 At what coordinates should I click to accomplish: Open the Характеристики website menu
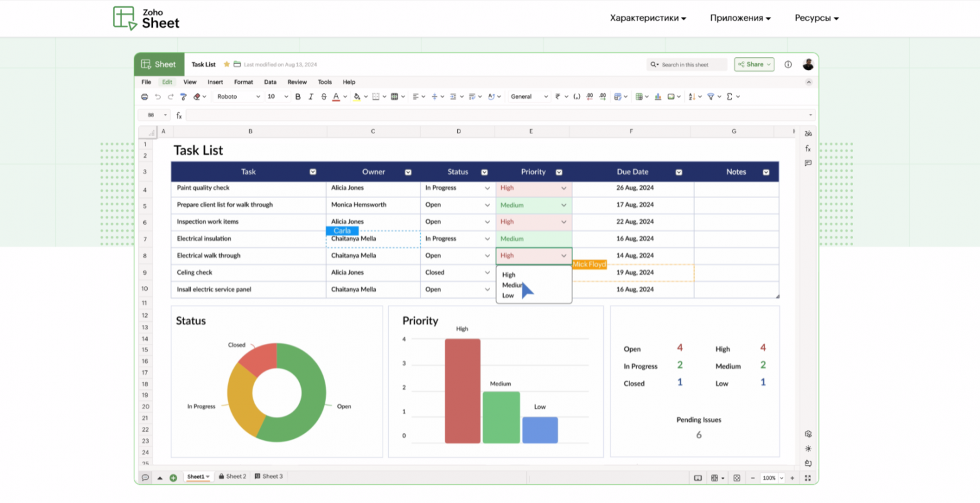[648, 18]
